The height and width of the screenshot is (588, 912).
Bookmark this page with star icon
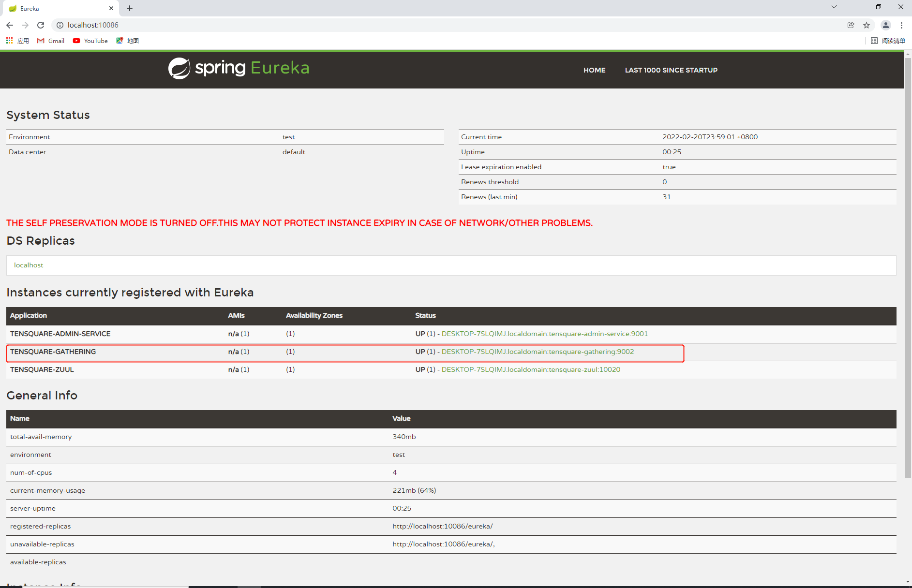point(867,25)
